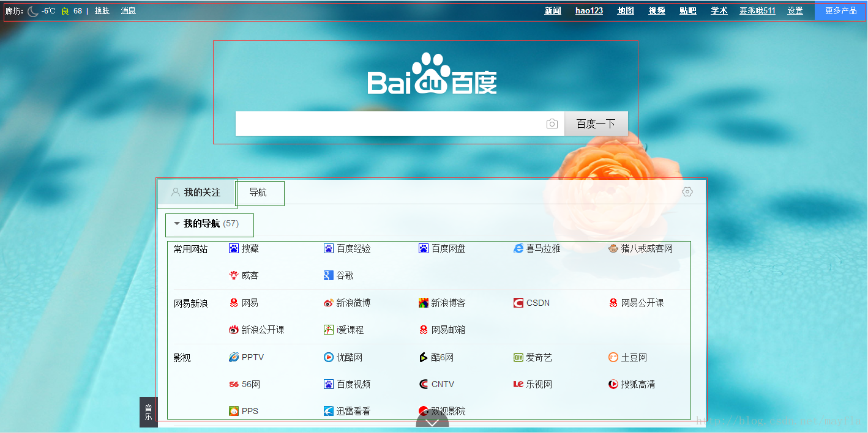This screenshot has height=433, width=868.
Task: Click the air quality 良 68 text
Action: tap(72, 10)
